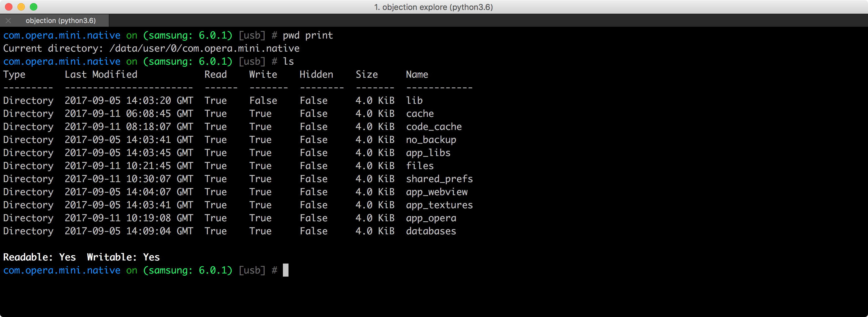Click the timestamp 2017-09-11 10:19:08 GMT
868x317 pixels.
tap(129, 218)
